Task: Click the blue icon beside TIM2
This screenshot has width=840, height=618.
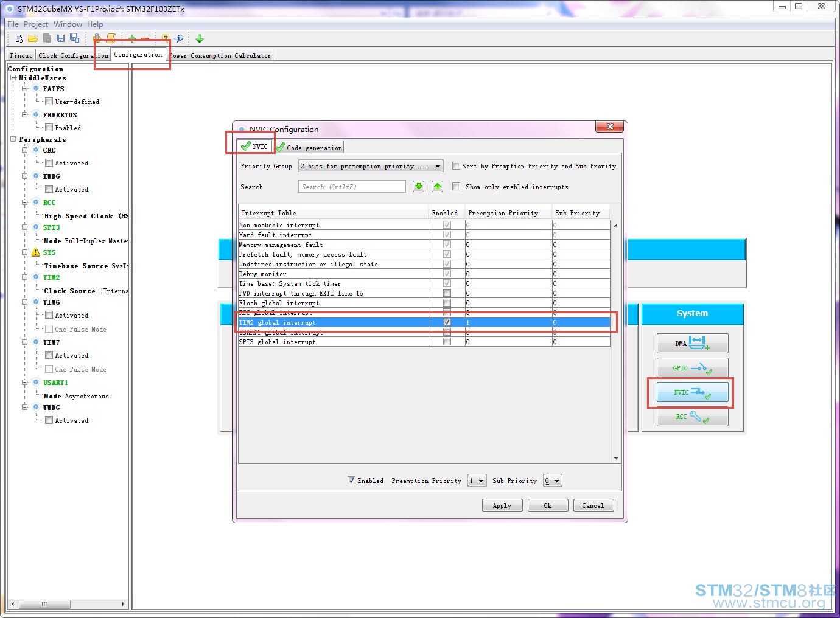Action: coord(36,277)
